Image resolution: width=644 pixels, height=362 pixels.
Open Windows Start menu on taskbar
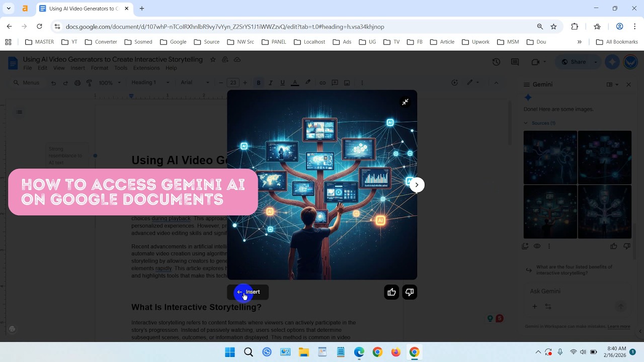[230, 352]
